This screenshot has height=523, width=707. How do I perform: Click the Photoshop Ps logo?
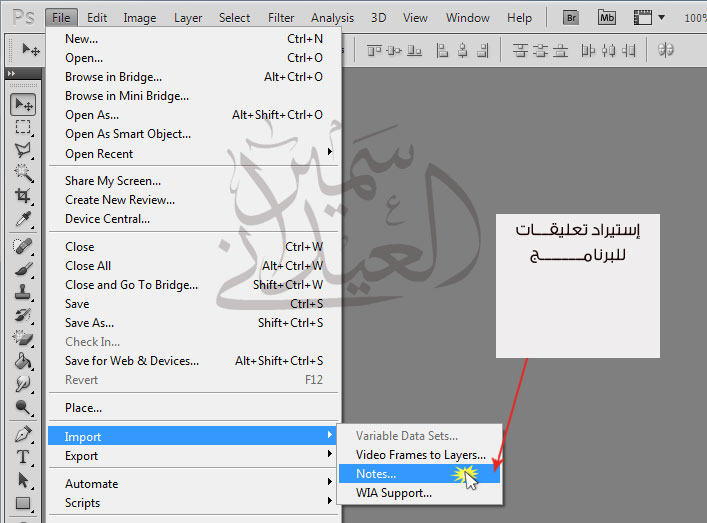23,17
